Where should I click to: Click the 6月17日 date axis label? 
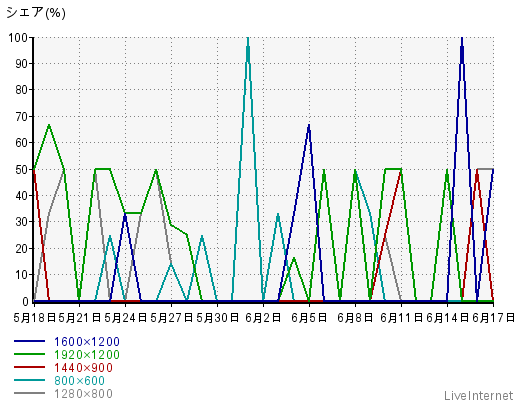(493, 318)
